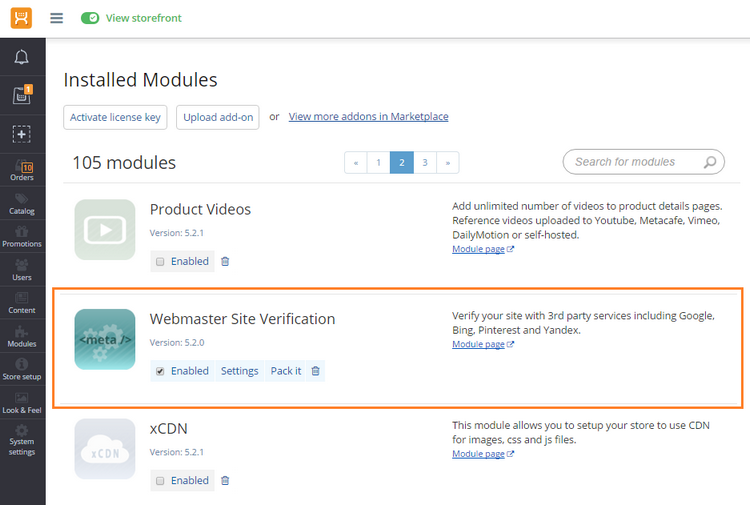Viewport: 750px width, 505px height.
Task: Open Settings for Webmaster Site Verification
Action: tap(239, 371)
